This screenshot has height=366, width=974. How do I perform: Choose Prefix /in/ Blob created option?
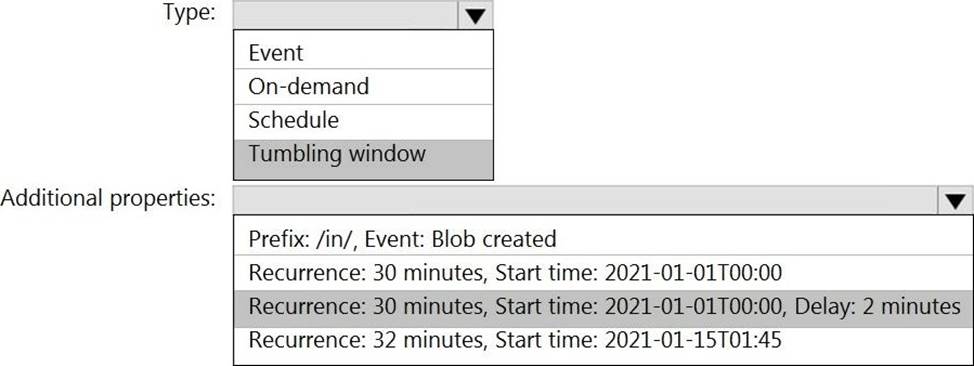click(x=603, y=238)
